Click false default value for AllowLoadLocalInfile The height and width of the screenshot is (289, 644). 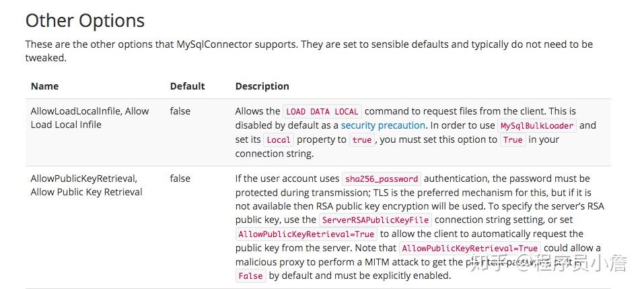coord(180,111)
